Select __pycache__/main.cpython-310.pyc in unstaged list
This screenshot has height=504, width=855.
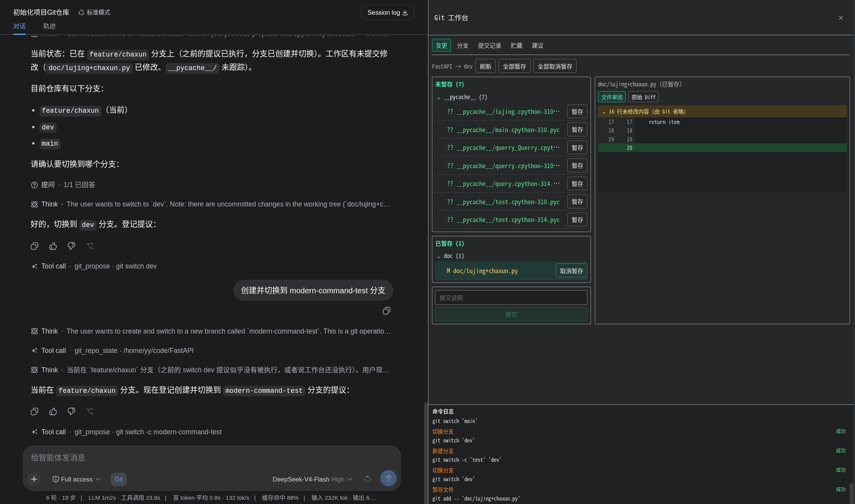[x=503, y=130]
